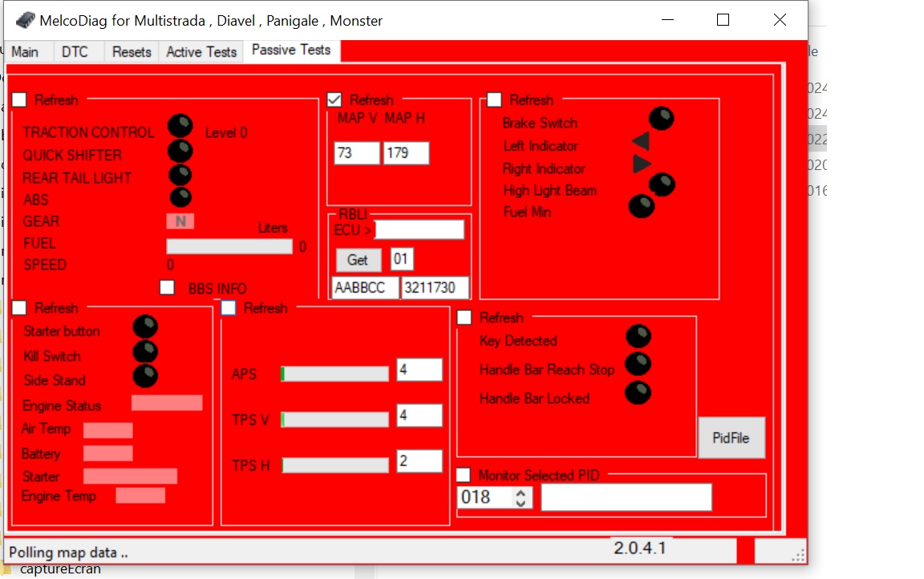Switch to the Main tab
This screenshot has height=579, width=924.
25,52
